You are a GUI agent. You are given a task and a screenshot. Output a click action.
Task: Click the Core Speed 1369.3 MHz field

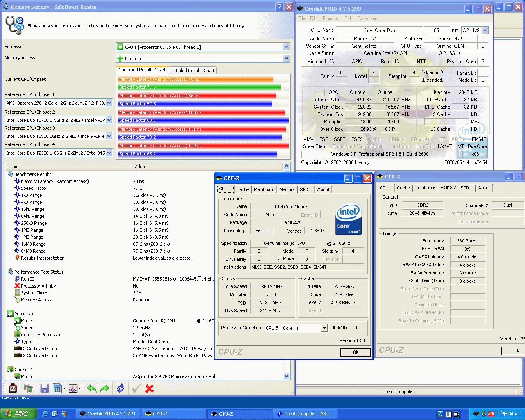270,287
